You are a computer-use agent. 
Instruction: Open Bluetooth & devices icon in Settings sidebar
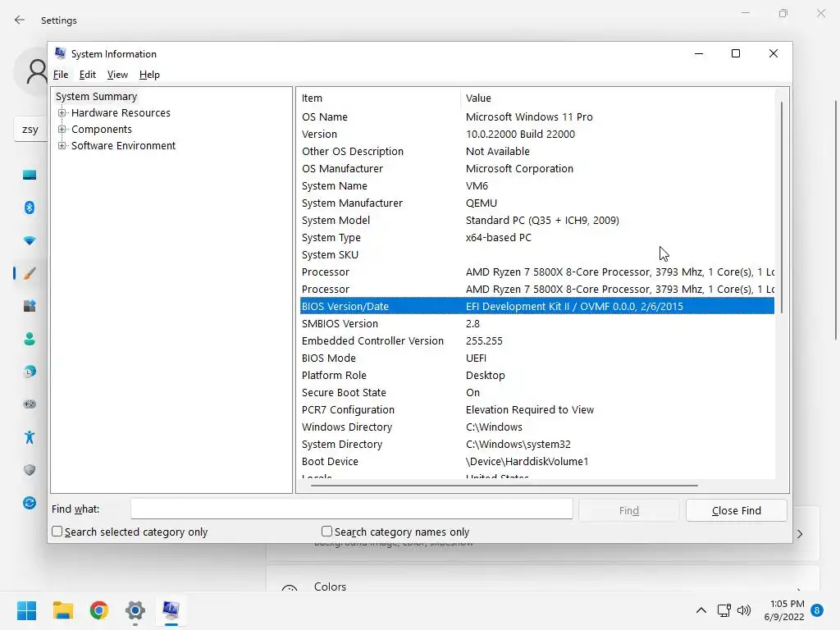coord(30,208)
